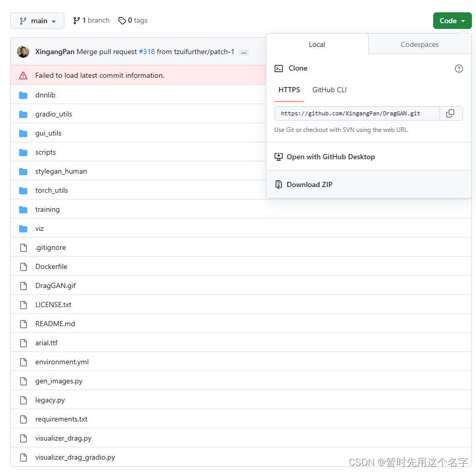Click the ZIP file icon
The width and height of the screenshot is (476, 472).
point(278,184)
